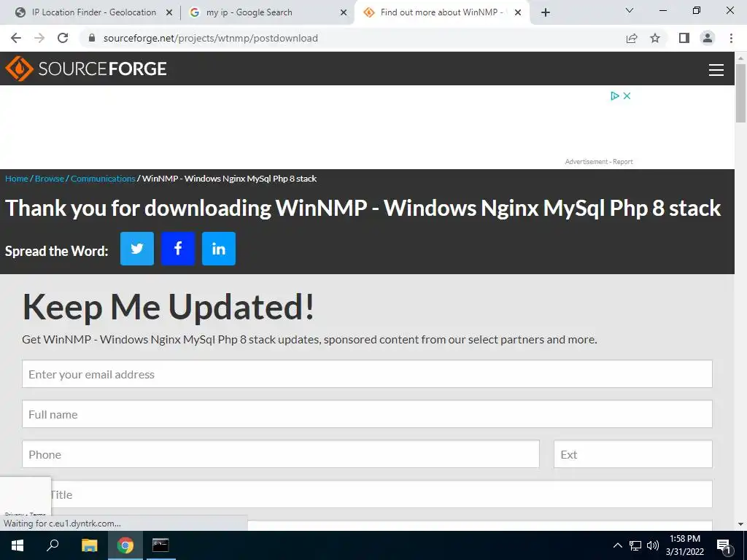Share on Twitter
Image resolution: width=747 pixels, height=560 pixels.
(136, 249)
